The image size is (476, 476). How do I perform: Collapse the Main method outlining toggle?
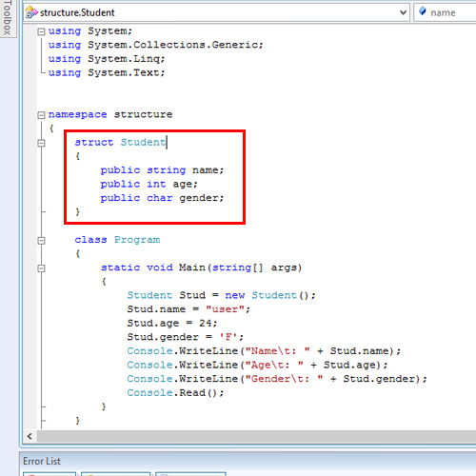(x=41, y=268)
